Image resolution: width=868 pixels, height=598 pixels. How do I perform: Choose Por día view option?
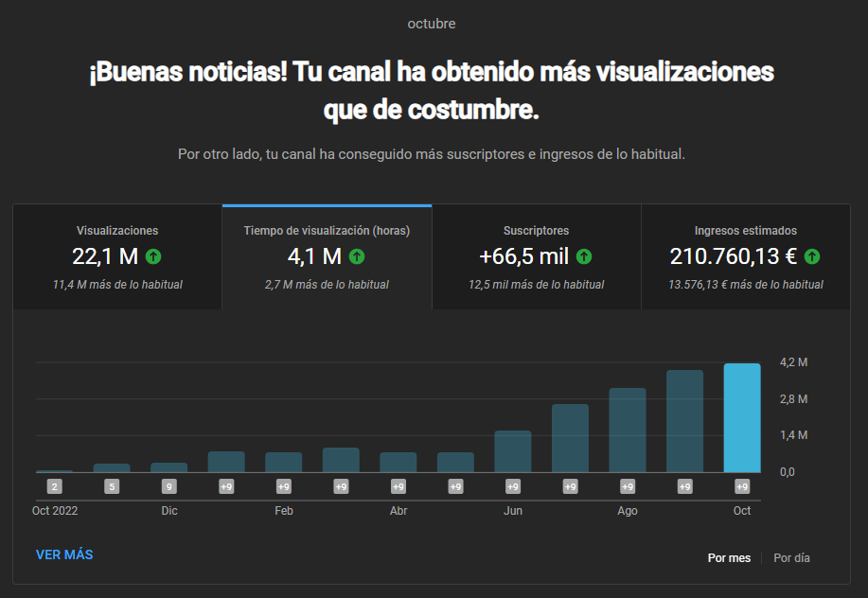coord(791,557)
